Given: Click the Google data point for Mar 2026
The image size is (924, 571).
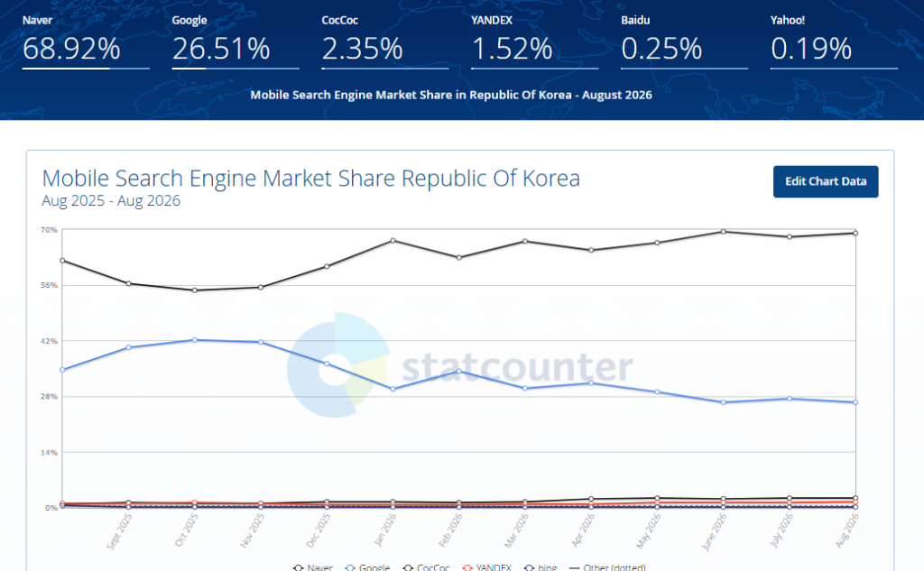Looking at the screenshot, I should [525, 388].
